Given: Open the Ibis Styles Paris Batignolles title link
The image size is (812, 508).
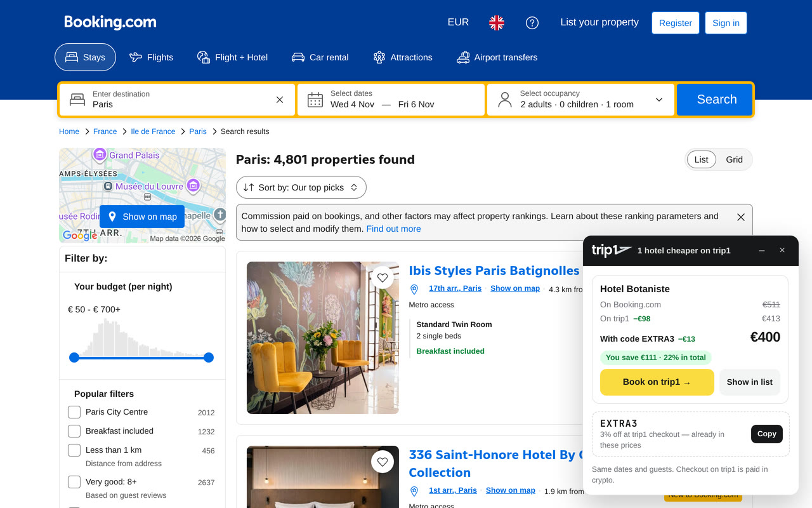Looking at the screenshot, I should coord(494,271).
